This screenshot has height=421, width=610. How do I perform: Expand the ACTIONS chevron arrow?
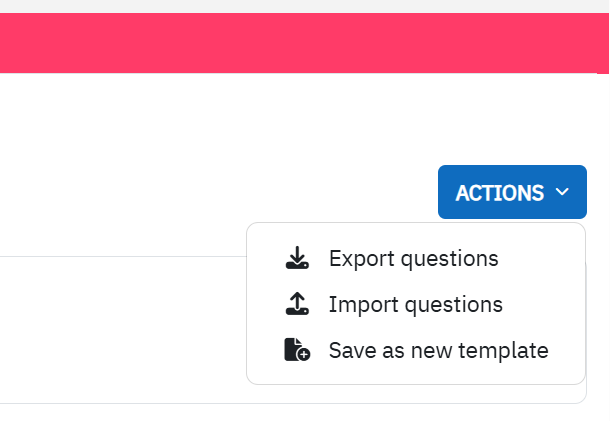point(562,192)
